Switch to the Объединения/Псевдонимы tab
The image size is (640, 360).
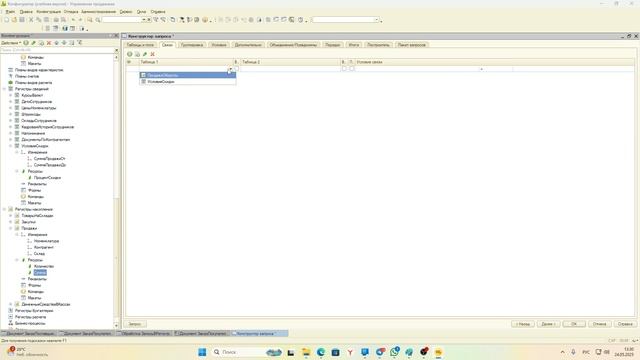tap(293, 45)
